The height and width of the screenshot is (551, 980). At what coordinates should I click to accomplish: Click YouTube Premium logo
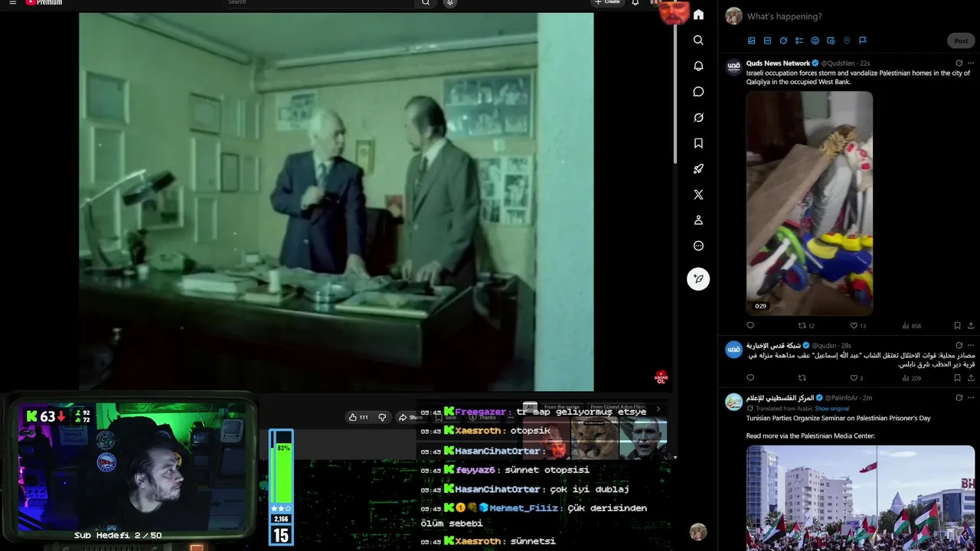(x=44, y=2)
